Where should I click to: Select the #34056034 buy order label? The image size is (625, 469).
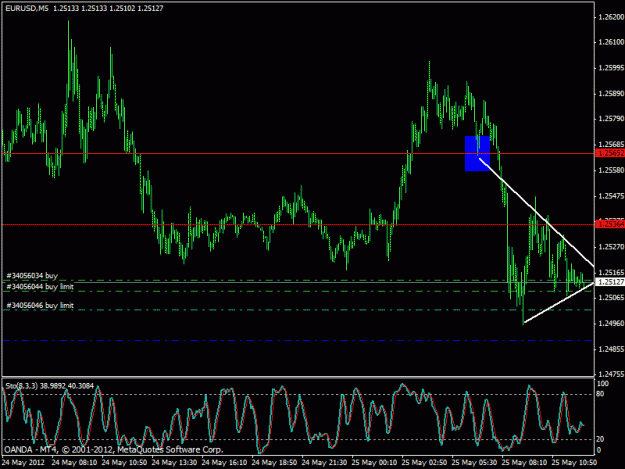32,275
